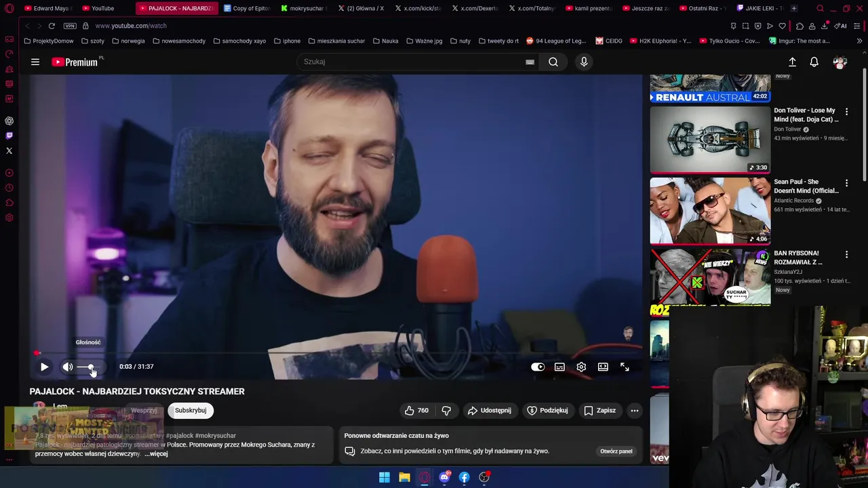Expand bookmarks bar overflow chevron
The width and height of the screenshot is (868, 488).
pyautogui.click(x=860, y=41)
